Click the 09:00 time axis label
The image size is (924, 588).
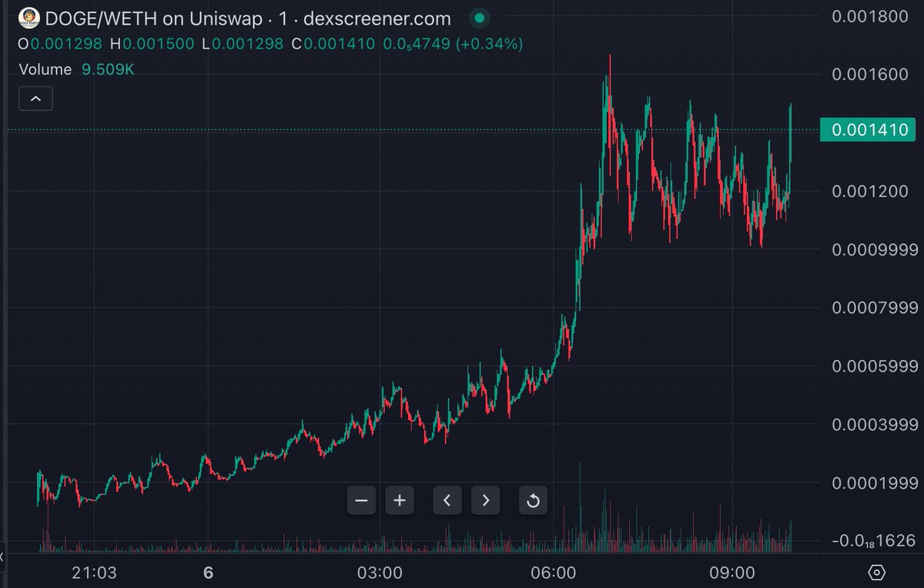click(731, 573)
